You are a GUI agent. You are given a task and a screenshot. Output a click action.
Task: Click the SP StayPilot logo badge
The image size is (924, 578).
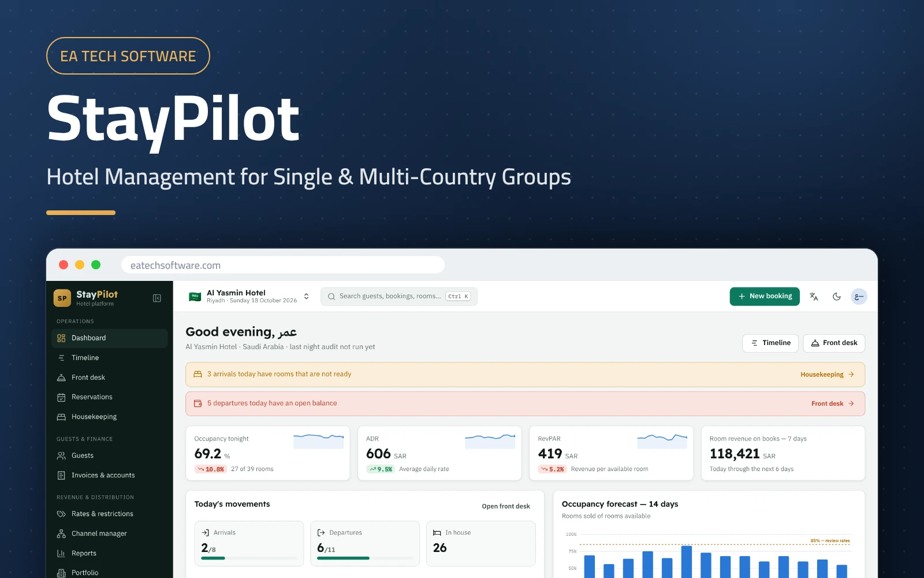pyautogui.click(x=62, y=298)
